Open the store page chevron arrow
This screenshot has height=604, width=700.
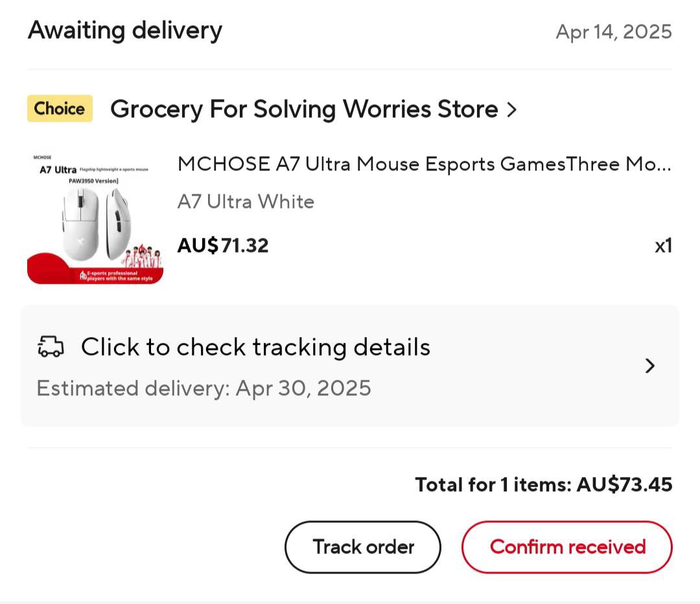pos(512,110)
